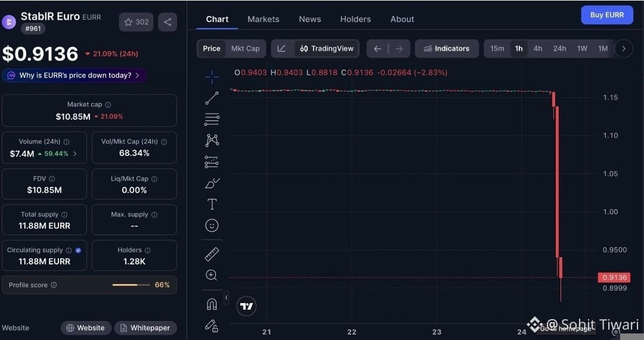
Task: Click the Volume (24h) info icon
Action: tap(66, 142)
